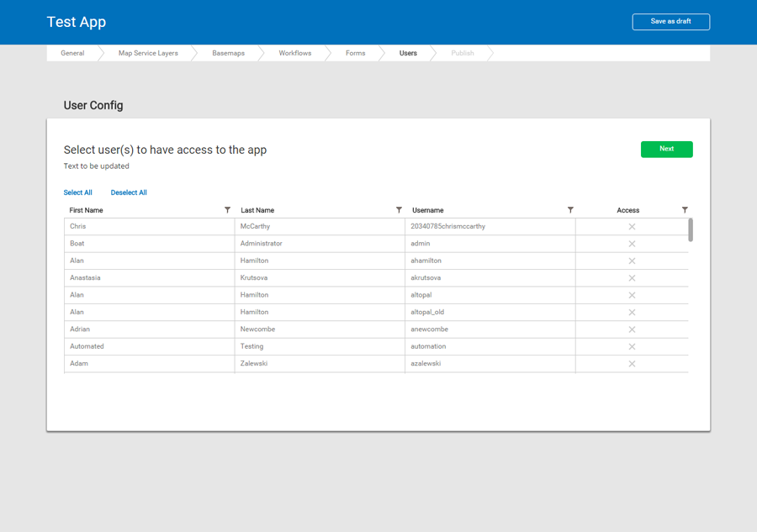Toggle access for user akrutsova
The width and height of the screenshot is (757, 532).
[x=632, y=278]
